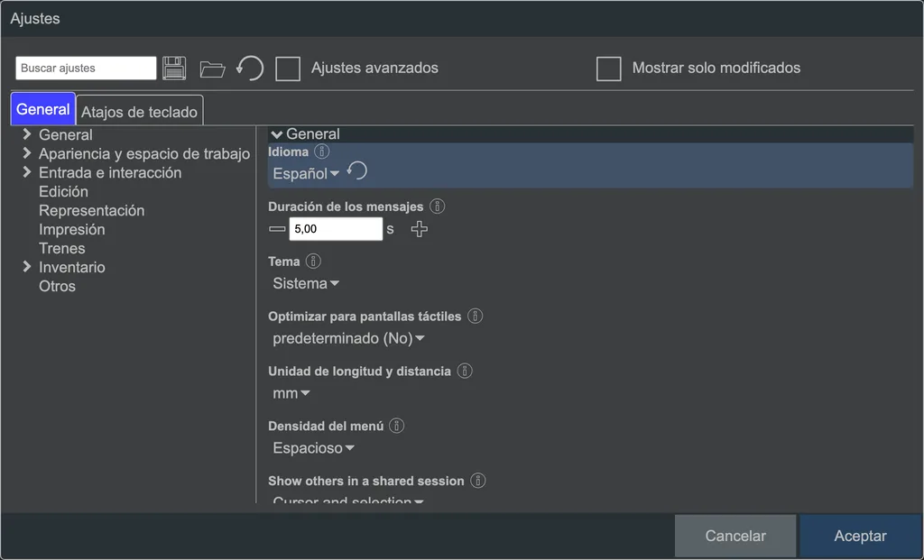Select Otros in the settings tree
924x560 pixels.
point(57,286)
